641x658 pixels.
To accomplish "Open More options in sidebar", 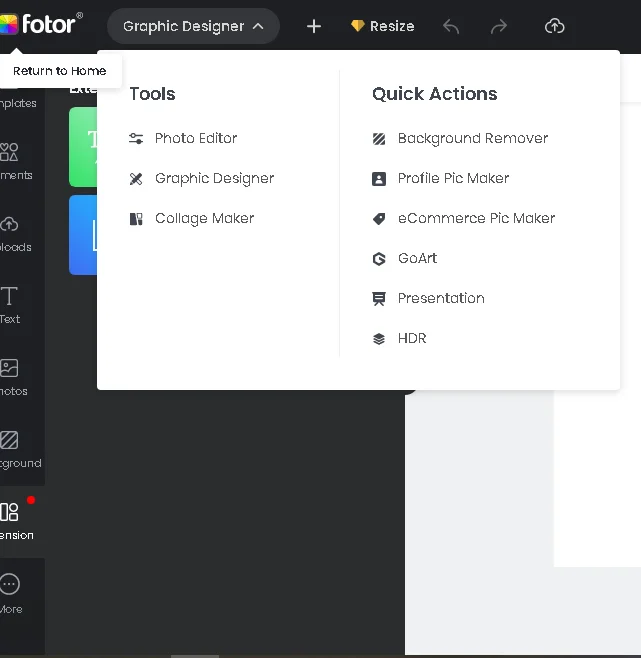I will [11, 594].
